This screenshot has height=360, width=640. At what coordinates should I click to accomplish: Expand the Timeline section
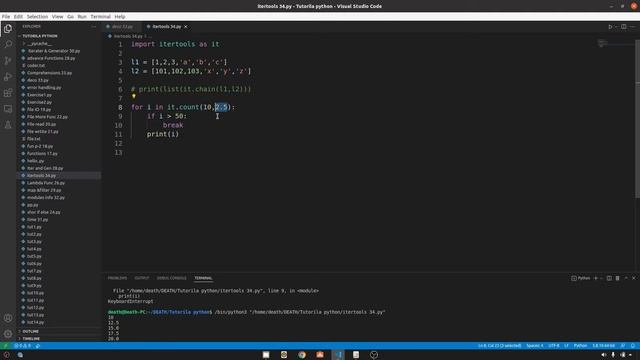31,338
